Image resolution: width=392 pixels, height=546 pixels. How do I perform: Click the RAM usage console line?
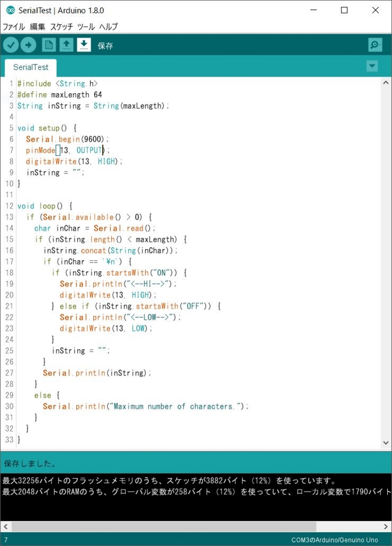196,492
